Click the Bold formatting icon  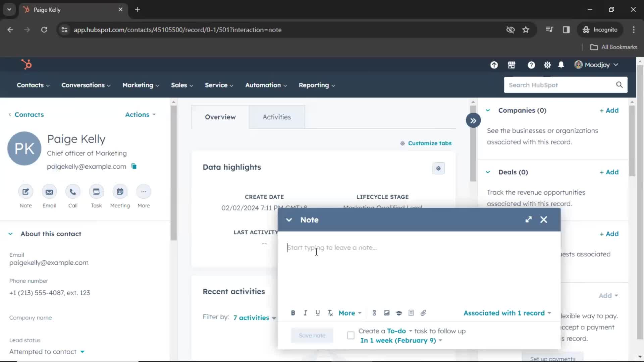click(x=292, y=313)
